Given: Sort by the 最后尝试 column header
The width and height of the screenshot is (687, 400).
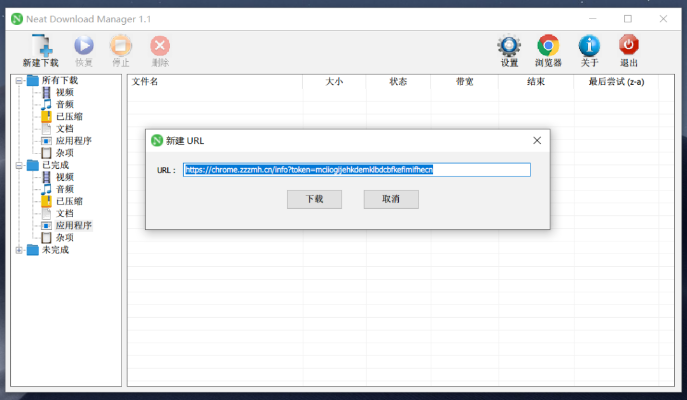Looking at the screenshot, I should click(615, 82).
